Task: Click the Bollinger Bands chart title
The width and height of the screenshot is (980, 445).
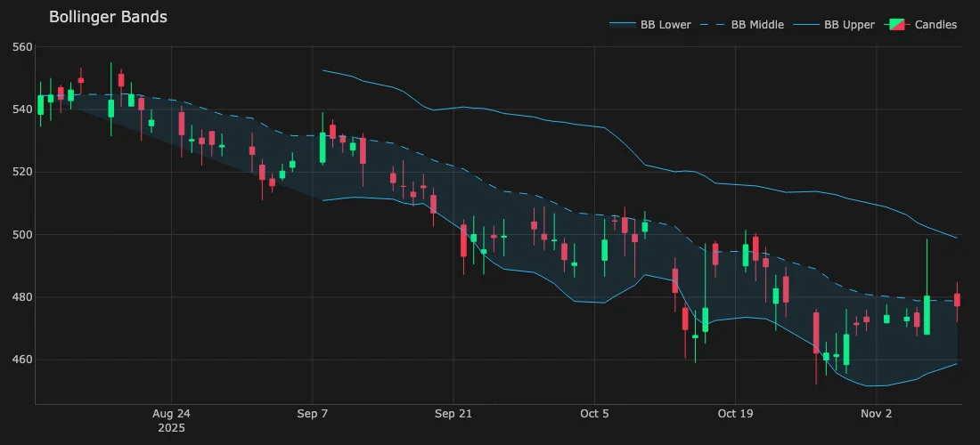Action: click(108, 17)
